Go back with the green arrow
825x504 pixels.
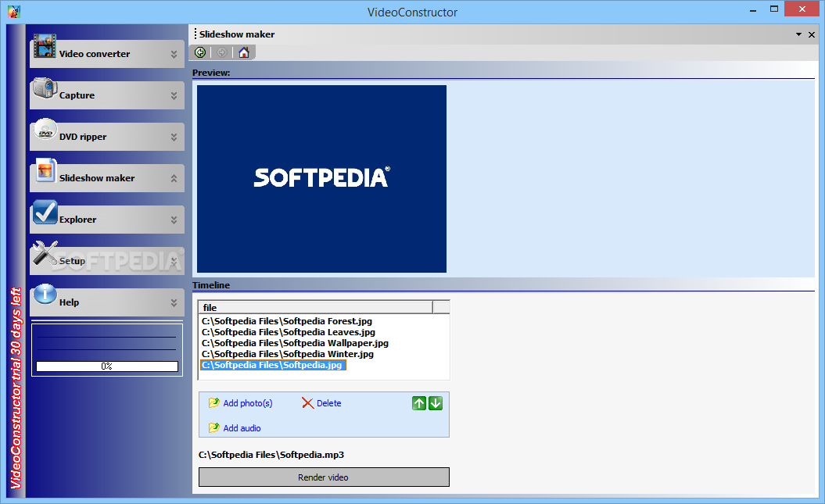tap(200, 52)
